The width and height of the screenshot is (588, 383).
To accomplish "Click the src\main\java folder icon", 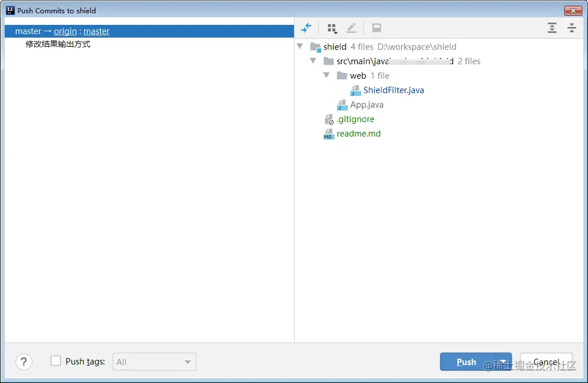I will point(329,61).
